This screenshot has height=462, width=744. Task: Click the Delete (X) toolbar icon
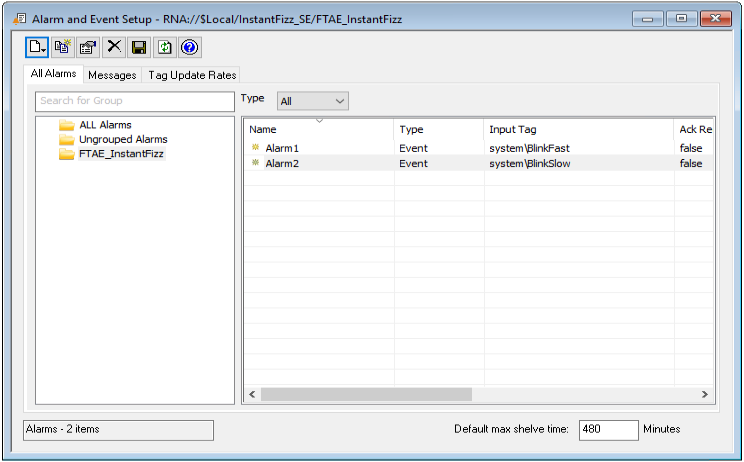(114, 47)
